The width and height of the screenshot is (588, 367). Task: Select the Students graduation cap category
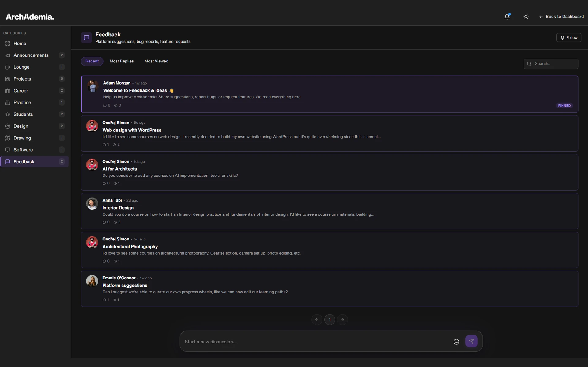pos(23,114)
